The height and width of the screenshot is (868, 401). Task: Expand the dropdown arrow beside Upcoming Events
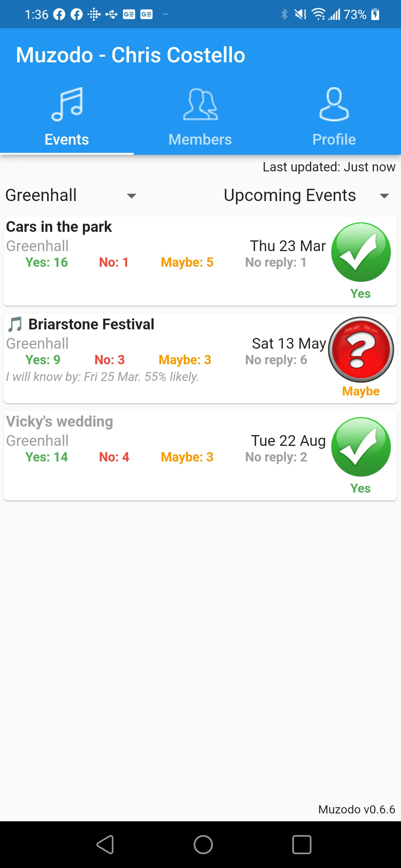point(384,196)
